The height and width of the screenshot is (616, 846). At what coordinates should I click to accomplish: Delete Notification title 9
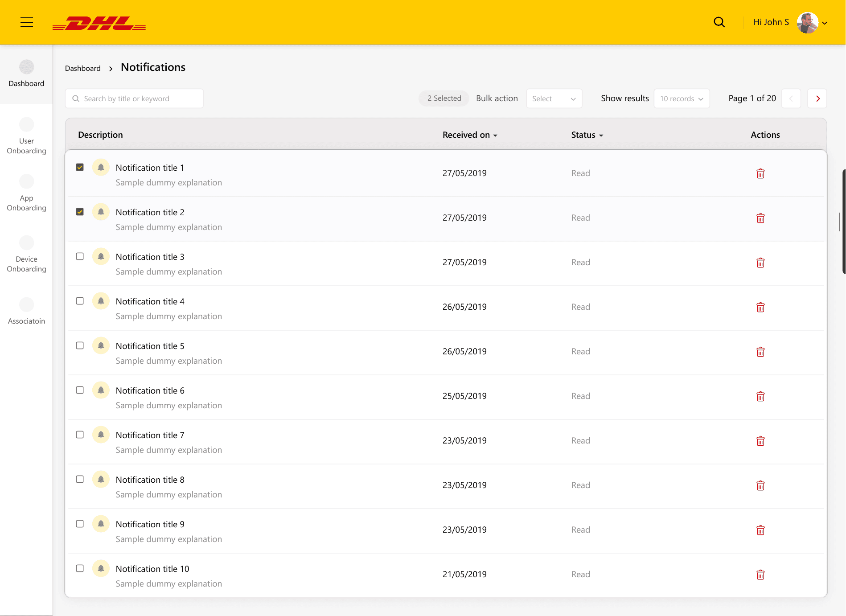pos(760,530)
